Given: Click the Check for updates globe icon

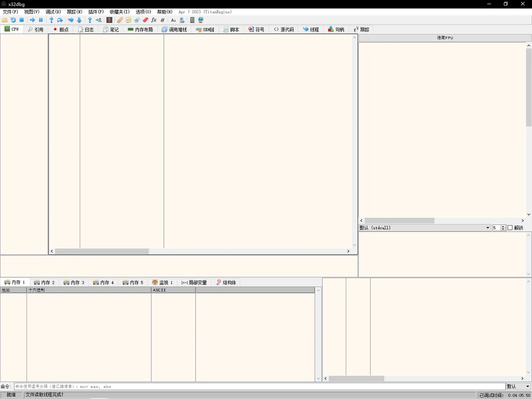Looking at the screenshot, I should (x=201, y=20).
